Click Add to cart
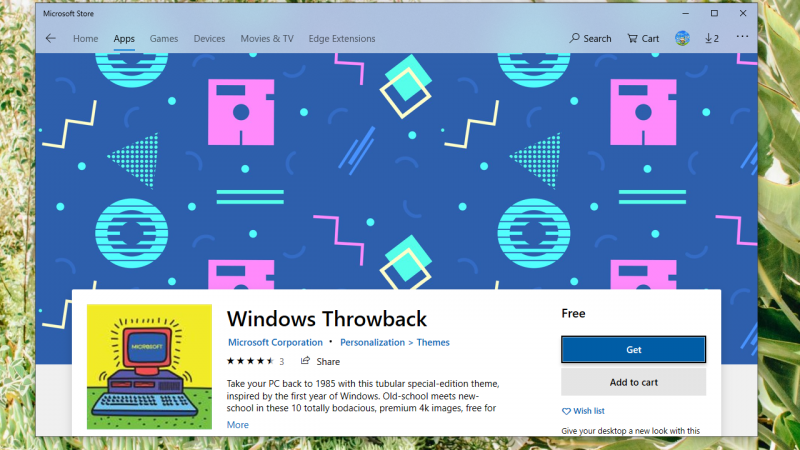This screenshot has height=450, width=800. pyautogui.click(x=633, y=382)
